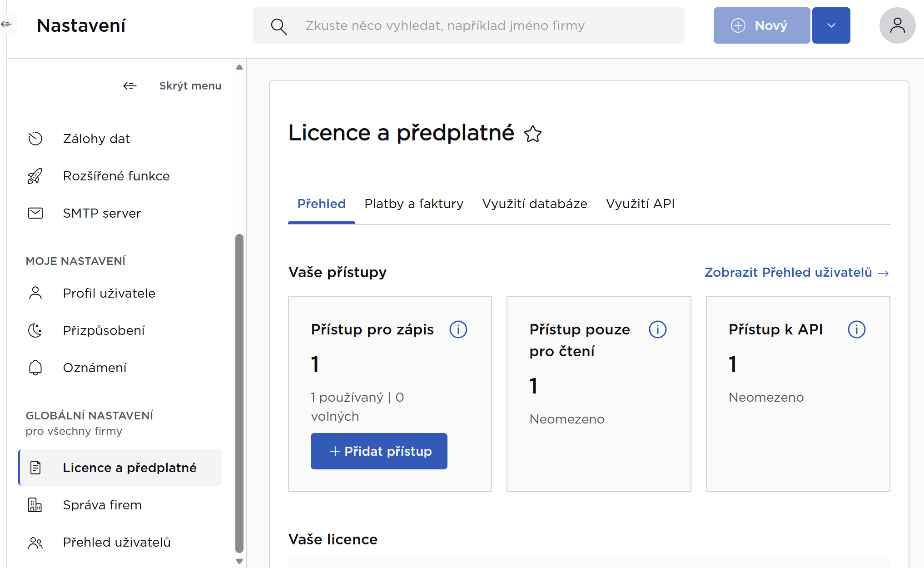Select the Využití API tab

640,204
